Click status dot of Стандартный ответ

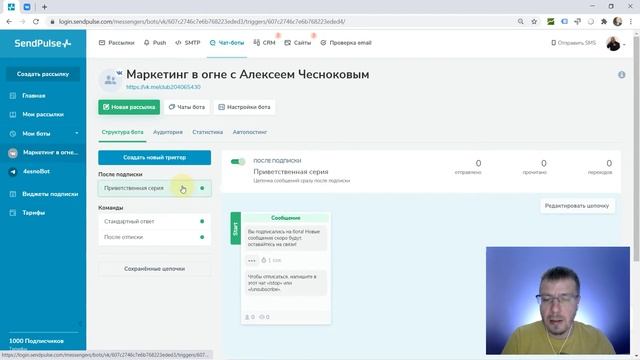point(202,221)
